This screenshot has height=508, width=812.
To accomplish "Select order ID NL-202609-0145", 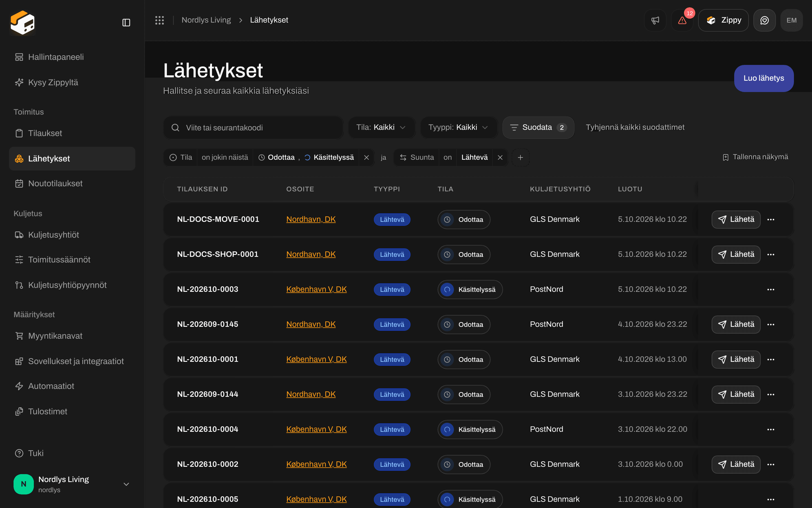I will (207, 324).
